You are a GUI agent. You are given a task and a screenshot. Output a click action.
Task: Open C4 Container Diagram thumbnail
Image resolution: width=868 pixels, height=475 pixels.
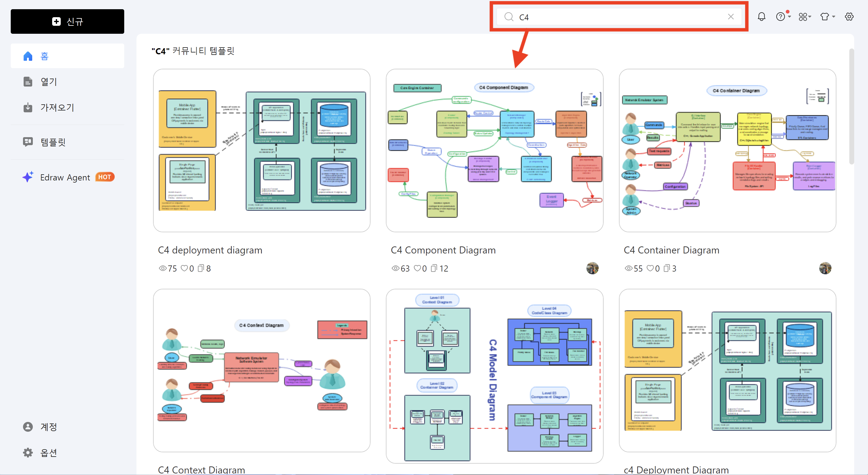[x=727, y=150]
